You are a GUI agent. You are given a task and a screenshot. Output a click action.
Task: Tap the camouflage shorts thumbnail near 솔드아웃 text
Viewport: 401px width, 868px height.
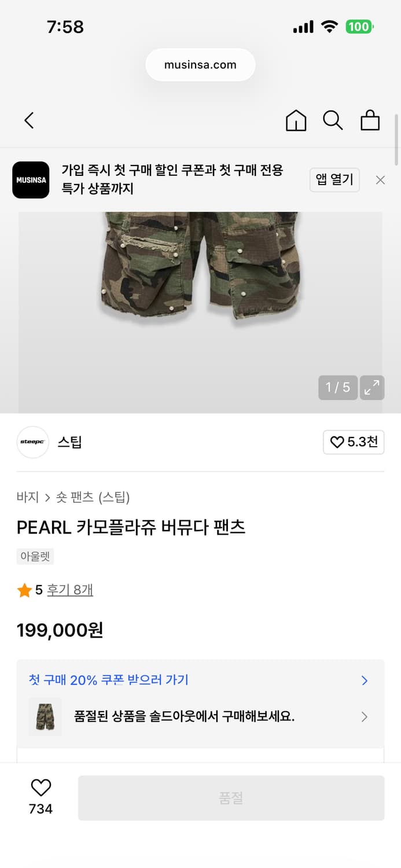click(45, 717)
